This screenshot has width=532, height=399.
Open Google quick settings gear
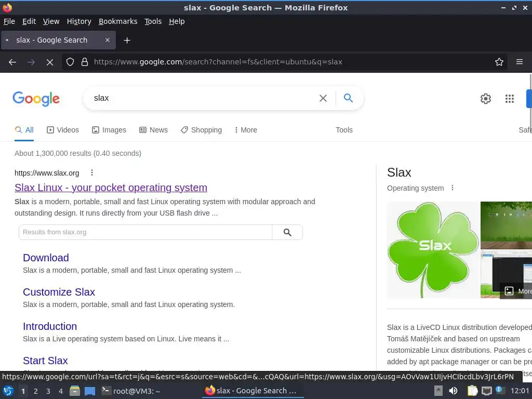click(486, 99)
